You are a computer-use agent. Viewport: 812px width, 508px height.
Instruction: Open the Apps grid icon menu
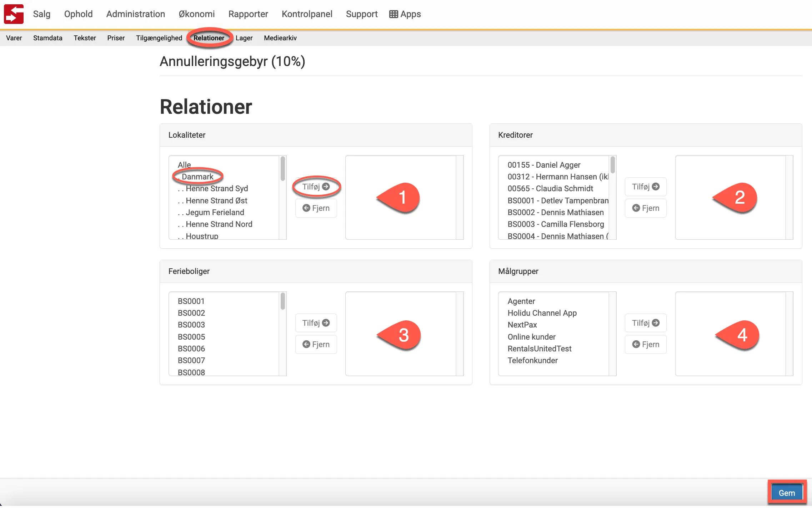coord(405,14)
